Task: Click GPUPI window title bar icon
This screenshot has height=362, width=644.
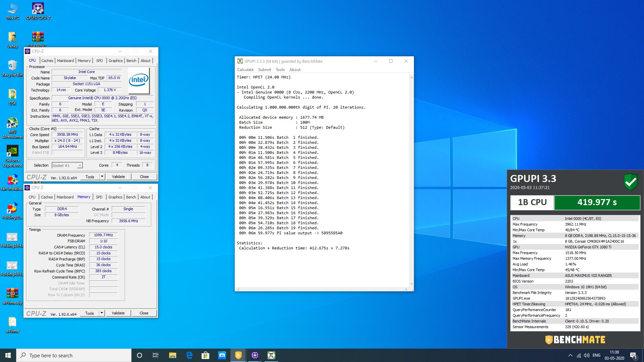Action: coord(240,61)
